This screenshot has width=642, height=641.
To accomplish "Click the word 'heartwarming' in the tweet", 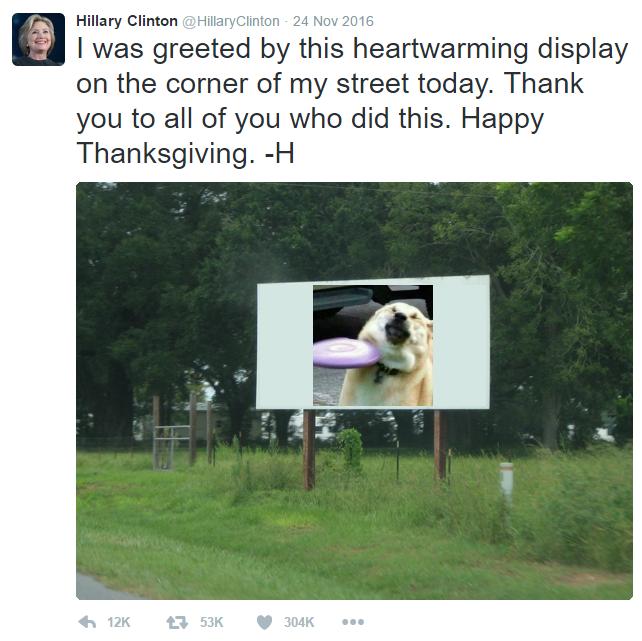I will 441,49.
